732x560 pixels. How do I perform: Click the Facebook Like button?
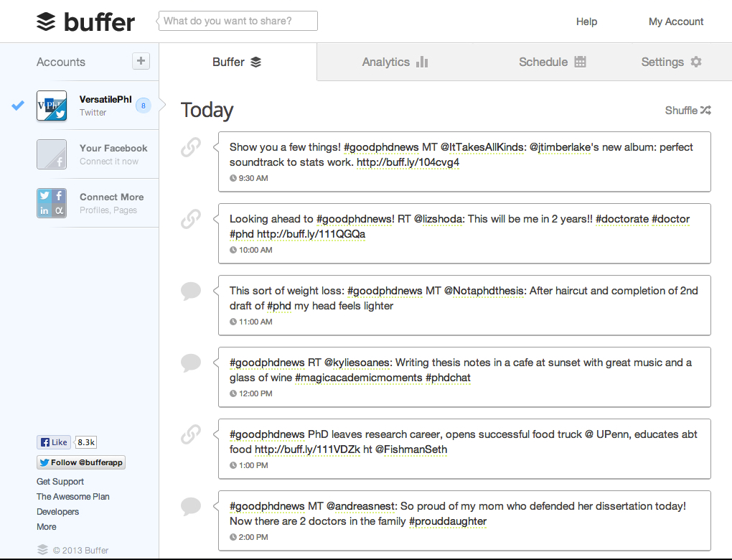[54, 442]
